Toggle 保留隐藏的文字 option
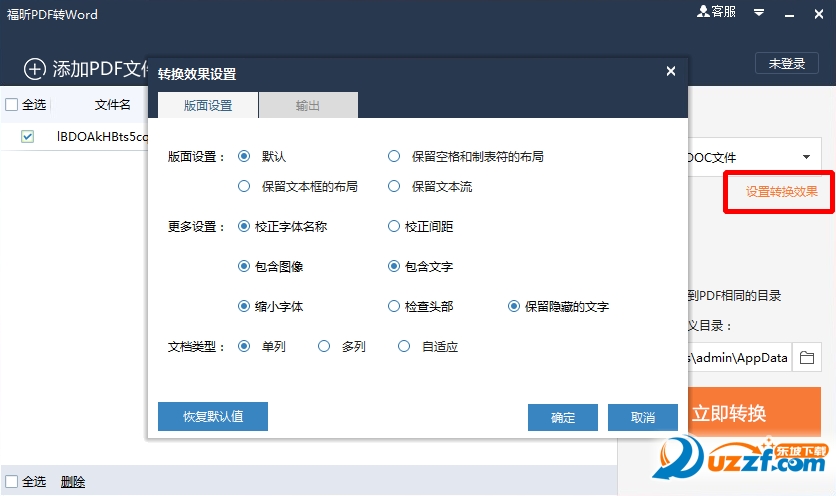The width and height of the screenshot is (836, 496). [514, 306]
